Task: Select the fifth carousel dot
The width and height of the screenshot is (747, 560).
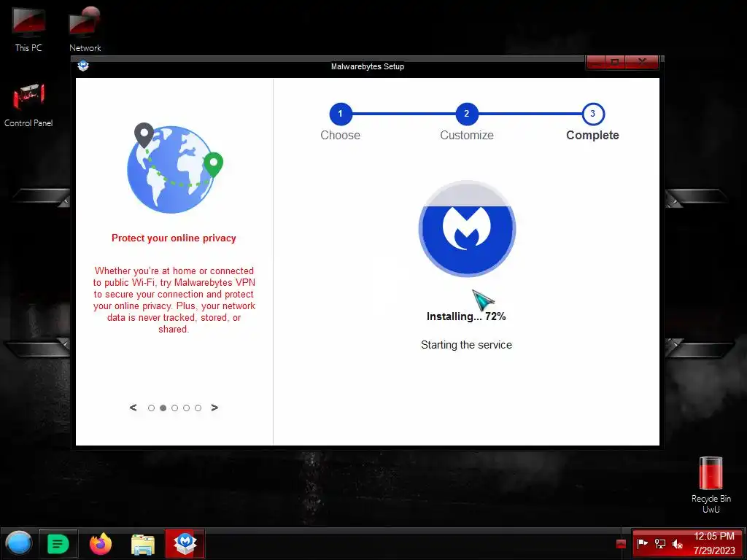Action: (x=198, y=408)
